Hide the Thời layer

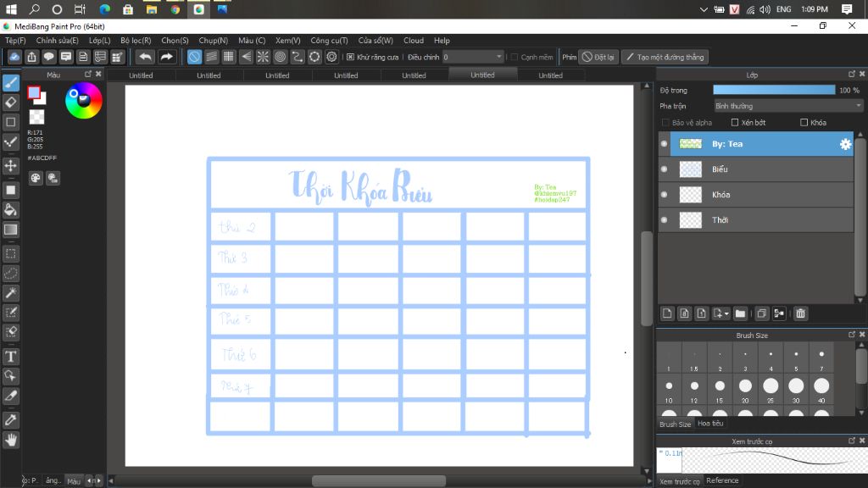(x=665, y=220)
